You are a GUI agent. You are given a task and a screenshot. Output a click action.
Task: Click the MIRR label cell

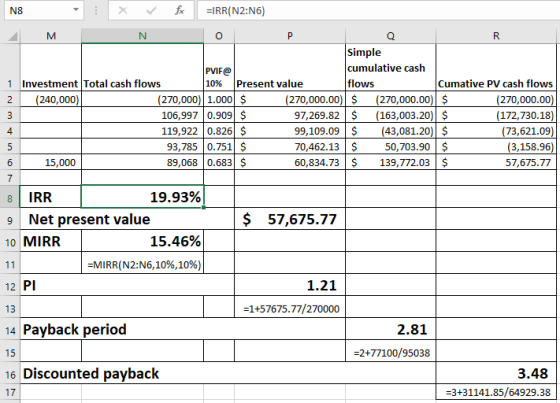51,241
